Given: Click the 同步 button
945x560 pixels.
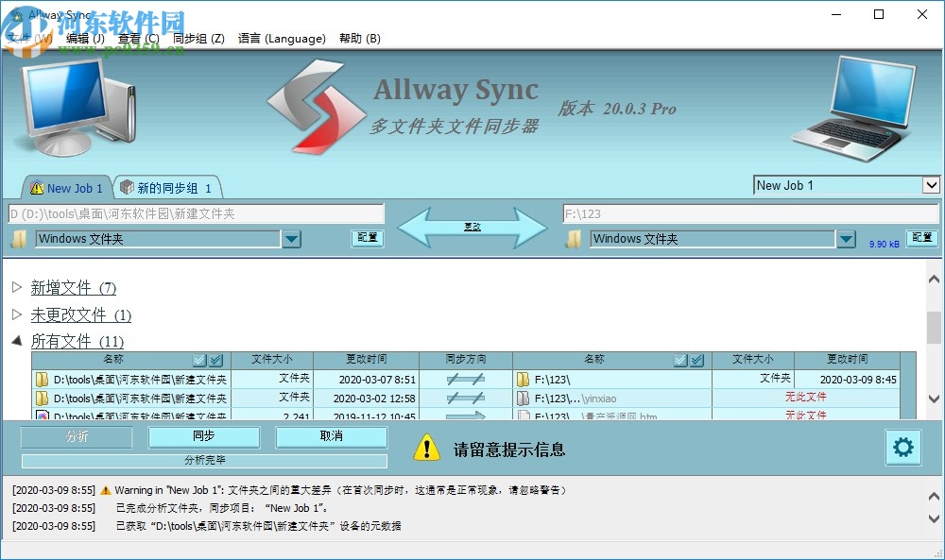Looking at the screenshot, I should [204, 436].
